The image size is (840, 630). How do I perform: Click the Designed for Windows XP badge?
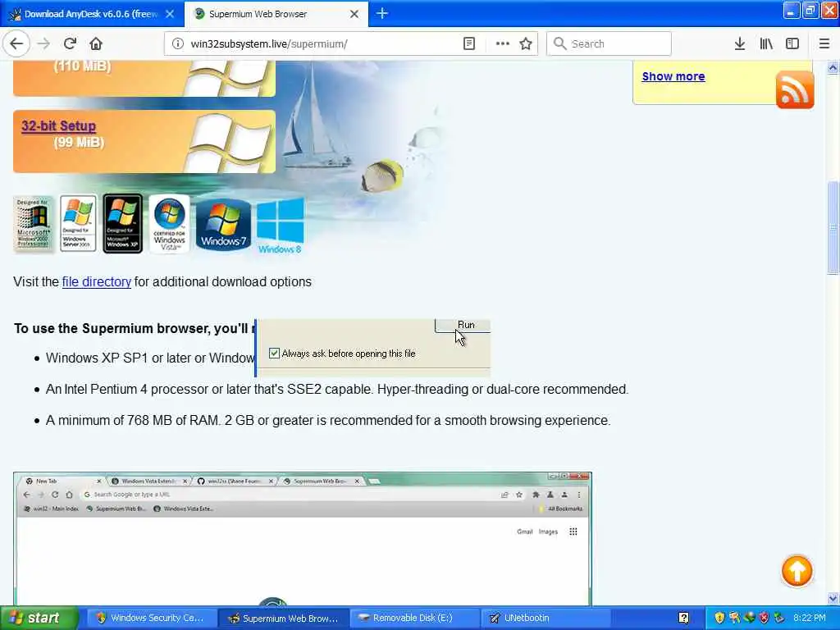[123, 223]
